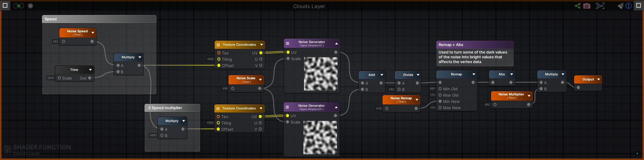644x160 pixels.
Task: Select the Output node title
Action: 588,79
